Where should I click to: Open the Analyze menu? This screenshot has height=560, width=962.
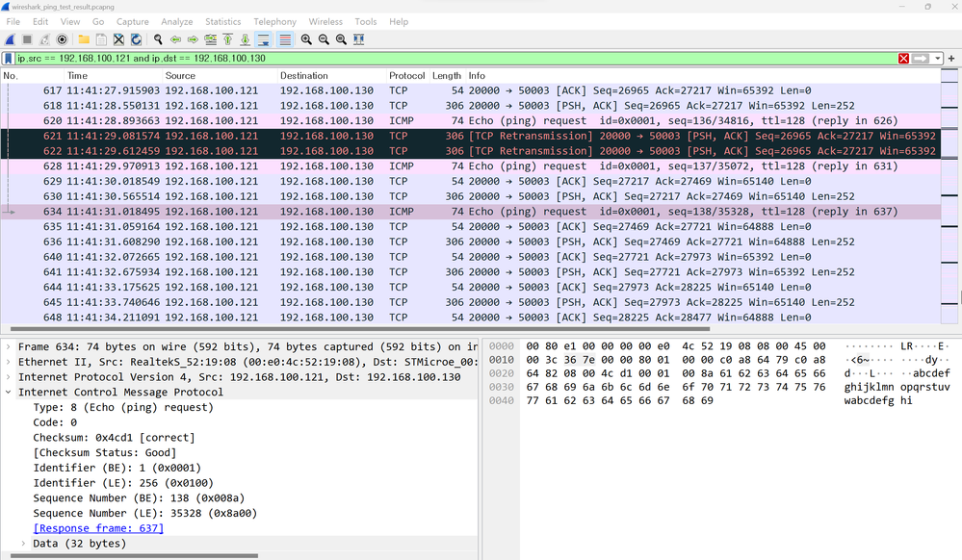click(176, 21)
